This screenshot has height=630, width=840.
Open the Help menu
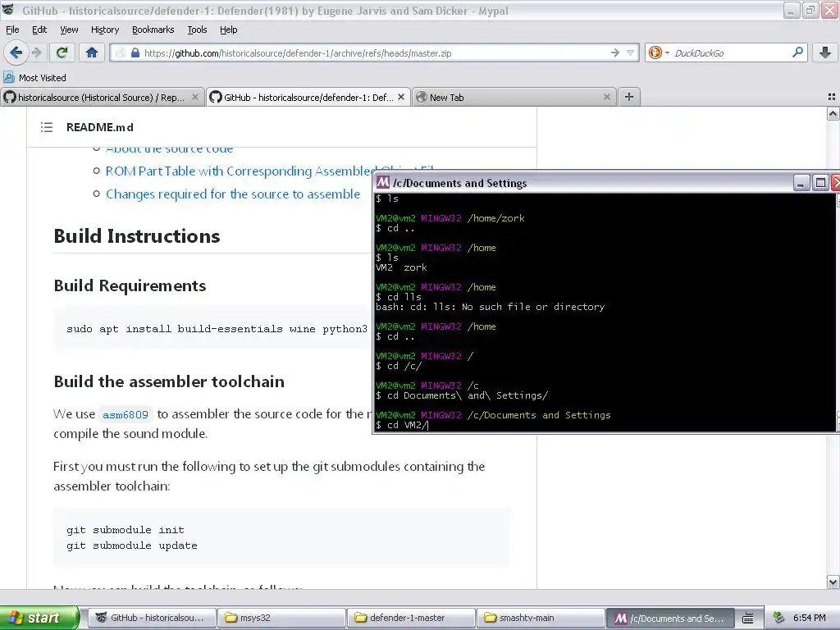228,30
